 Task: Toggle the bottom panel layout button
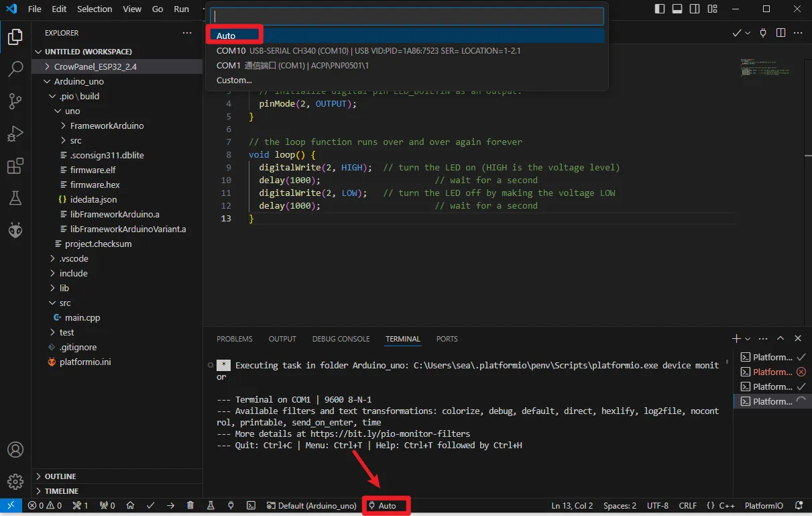click(677, 9)
